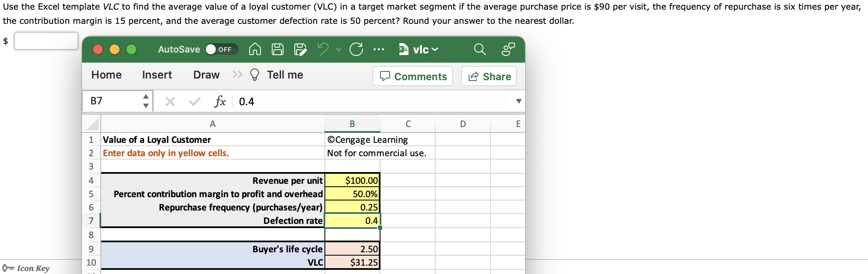This screenshot has height=274, width=868.
Task: Select row 4 header
Action: [x=91, y=180]
